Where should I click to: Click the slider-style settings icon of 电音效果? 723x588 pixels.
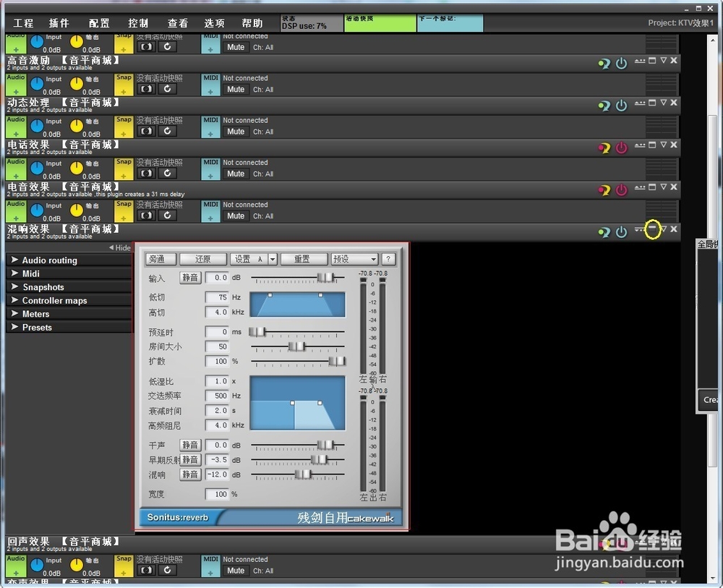(640, 187)
